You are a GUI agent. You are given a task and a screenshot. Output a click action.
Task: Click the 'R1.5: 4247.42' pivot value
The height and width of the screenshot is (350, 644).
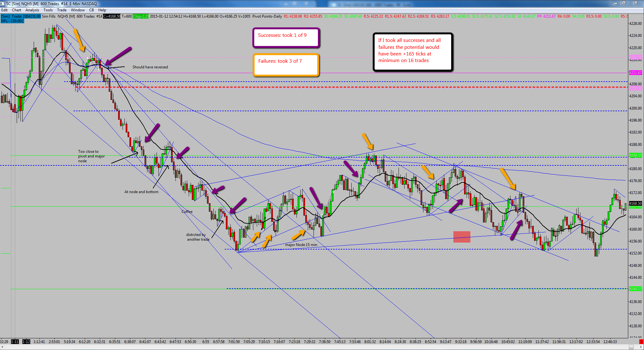click(x=395, y=16)
